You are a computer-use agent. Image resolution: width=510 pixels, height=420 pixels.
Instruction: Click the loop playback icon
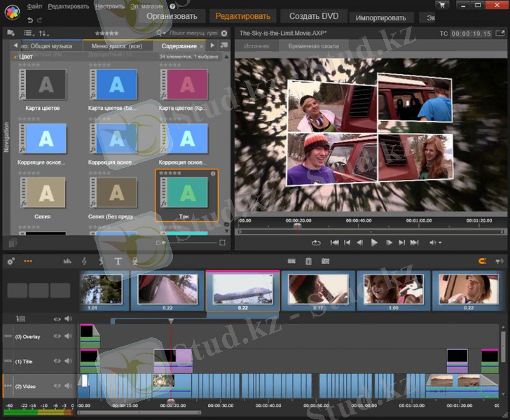317,242
